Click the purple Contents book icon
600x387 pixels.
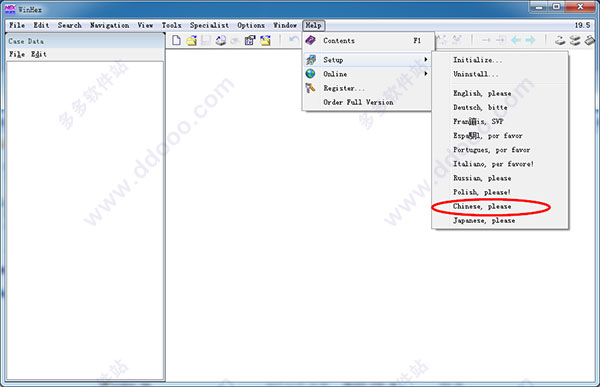click(x=311, y=40)
